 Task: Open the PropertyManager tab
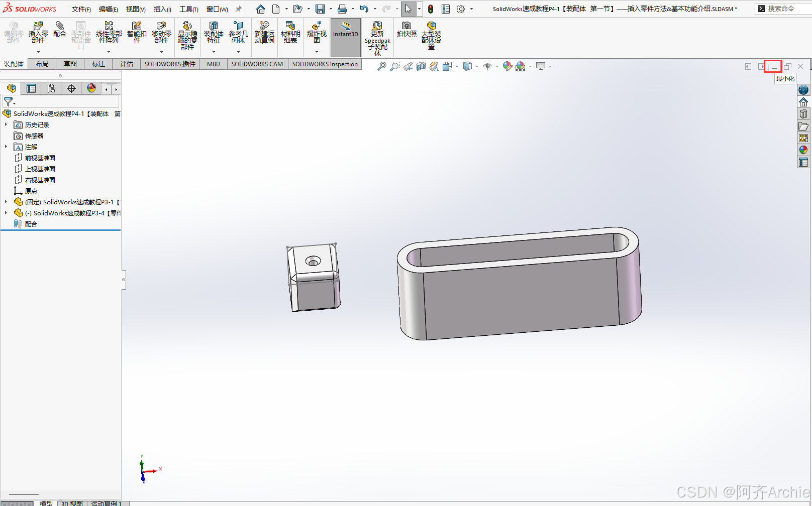coord(31,88)
